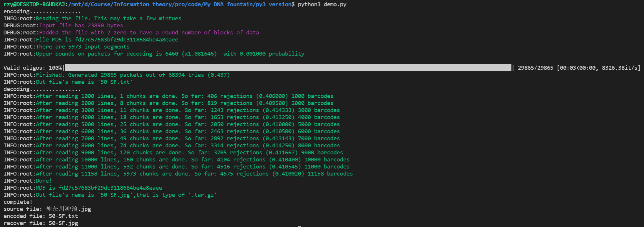This screenshot has height=227, width=644.
Task: Click 'After reading 9000 lines' log line
Action: [x=173, y=153]
